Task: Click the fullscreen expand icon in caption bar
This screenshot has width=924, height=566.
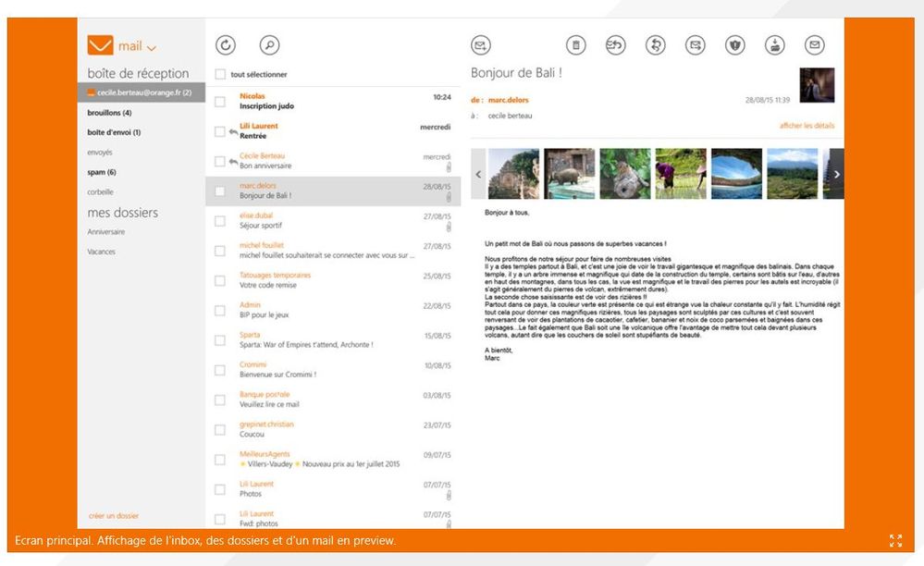Action: tap(895, 541)
